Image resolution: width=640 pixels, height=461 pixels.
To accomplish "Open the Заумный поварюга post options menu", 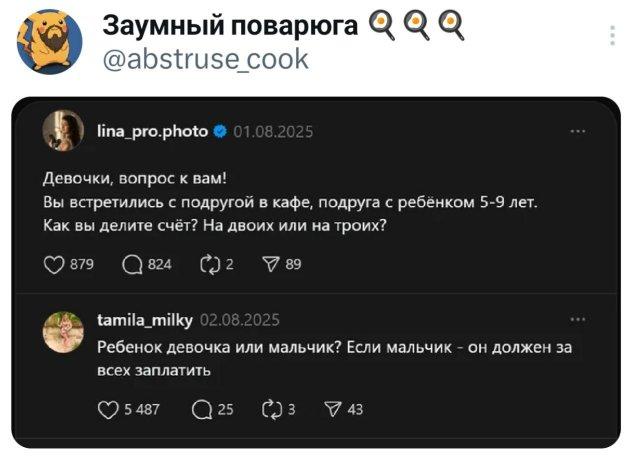I will pos(612,37).
